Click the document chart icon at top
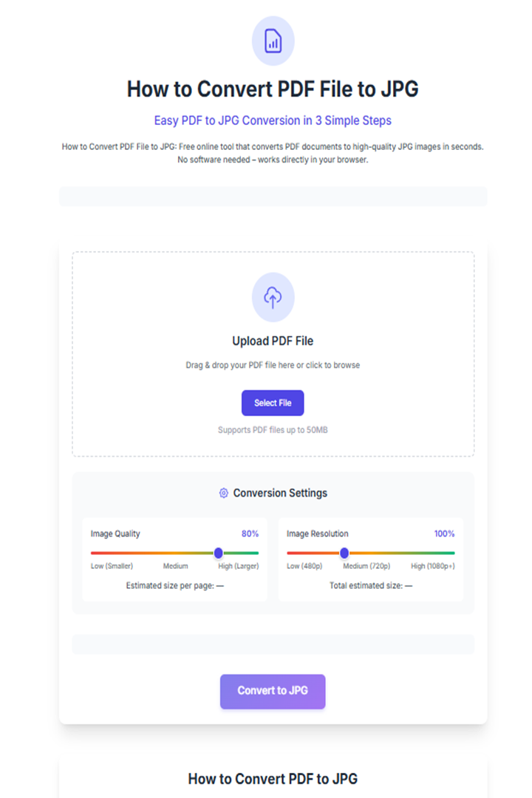Screen dimensions: 532x798 pos(273,41)
